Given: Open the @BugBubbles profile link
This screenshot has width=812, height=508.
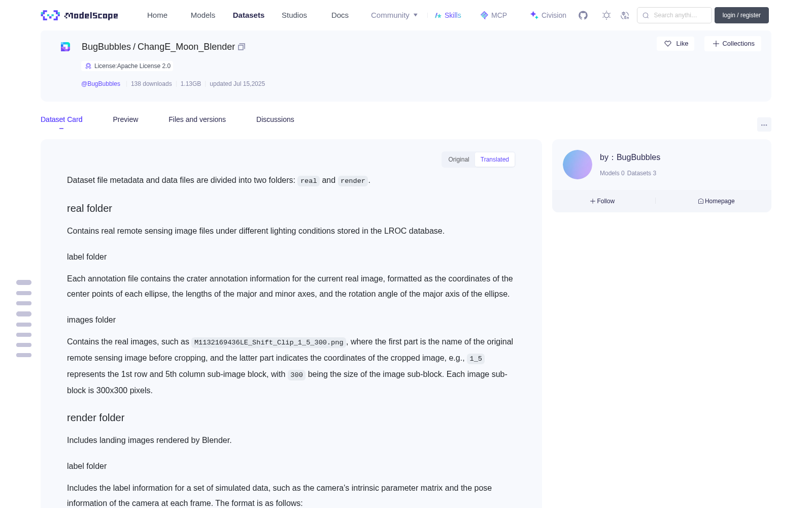Looking at the screenshot, I should coord(100,84).
